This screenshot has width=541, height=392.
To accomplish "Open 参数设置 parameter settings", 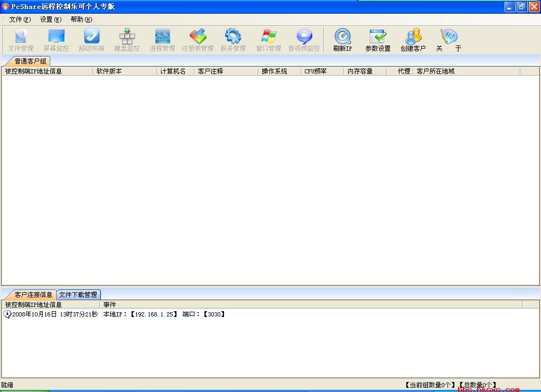I will point(378,40).
